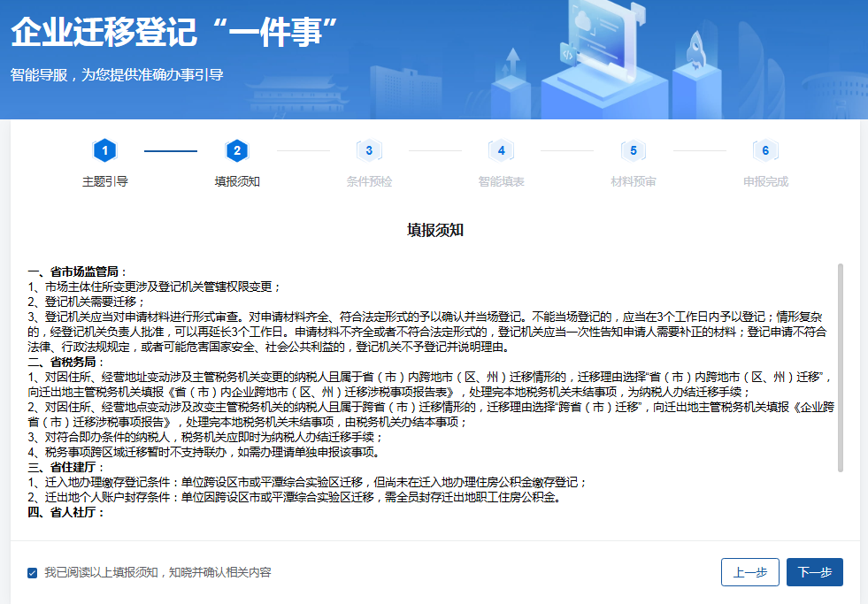Screen dimensions: 868x604
Task: Click the step 1 hexagon icon
Action: coord(104,151)
